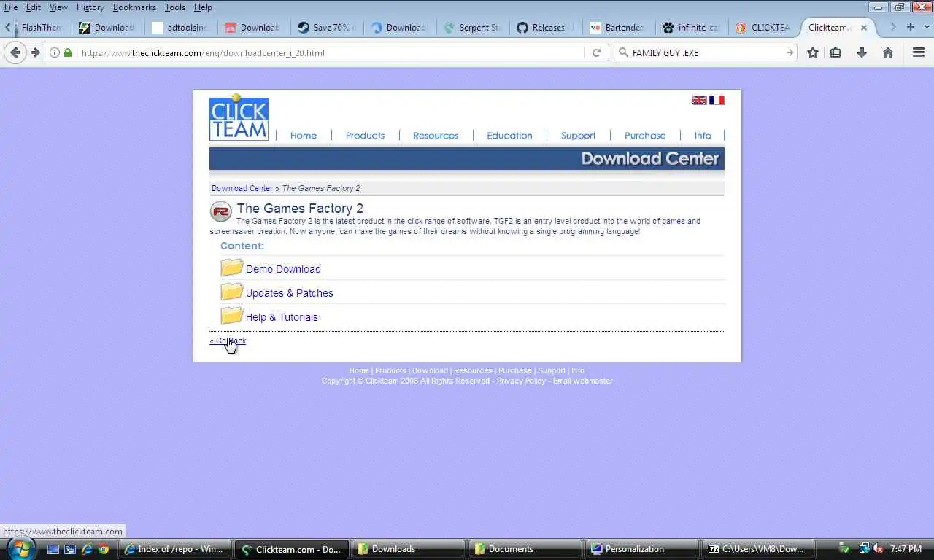Open the Tools menu
The height and width of the screenshot is (560, 934).
click(x=175, y=7)
